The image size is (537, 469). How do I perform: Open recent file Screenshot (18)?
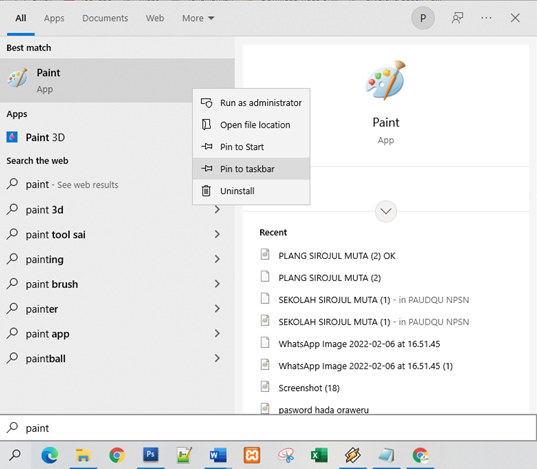(x=309, y=388)
